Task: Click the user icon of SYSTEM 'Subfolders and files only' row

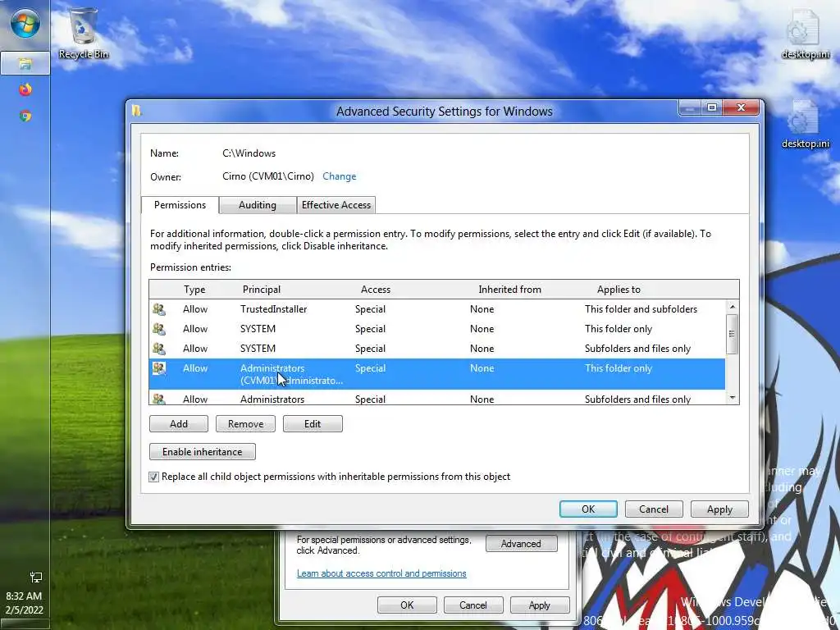Action: [158, 348]
